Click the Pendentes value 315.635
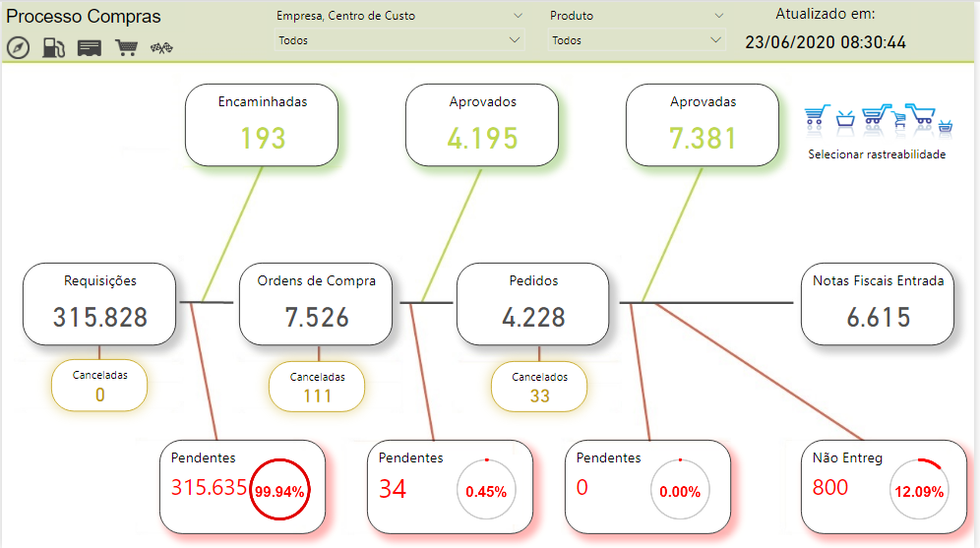Image resolution: width=980 pixels, height=548 pixels. 210,487
